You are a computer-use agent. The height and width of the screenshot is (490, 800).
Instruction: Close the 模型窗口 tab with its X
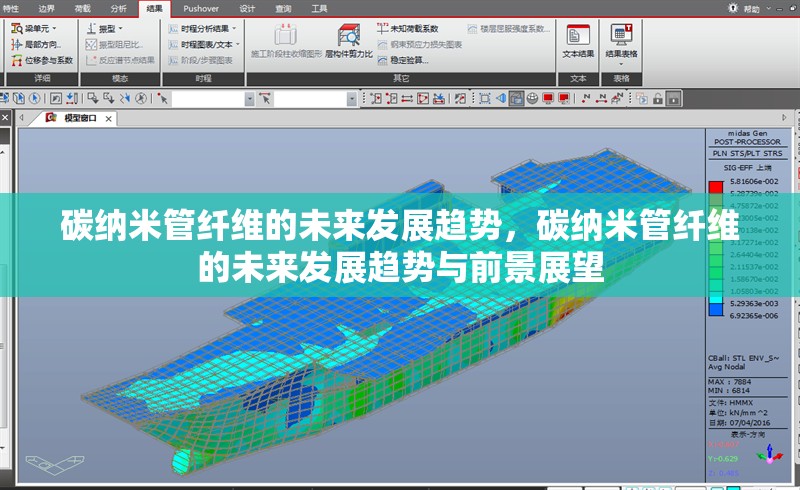107,118
